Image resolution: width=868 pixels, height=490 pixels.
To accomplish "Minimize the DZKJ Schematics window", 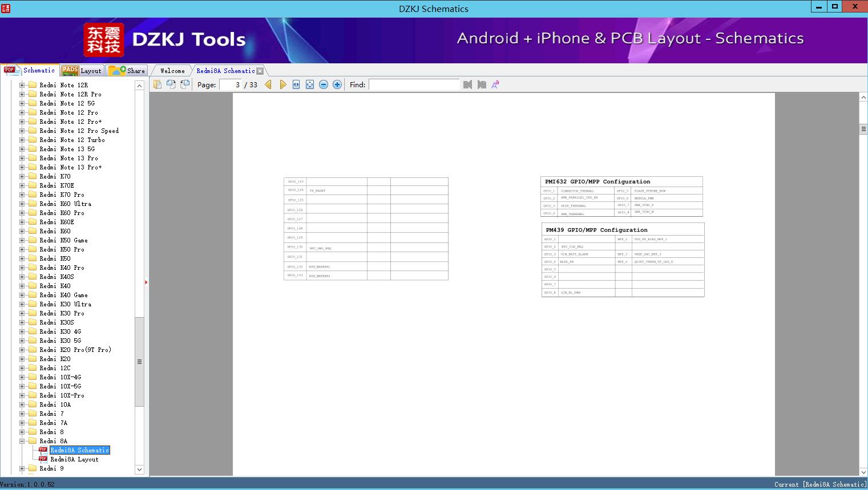I will tap(819, 6).
